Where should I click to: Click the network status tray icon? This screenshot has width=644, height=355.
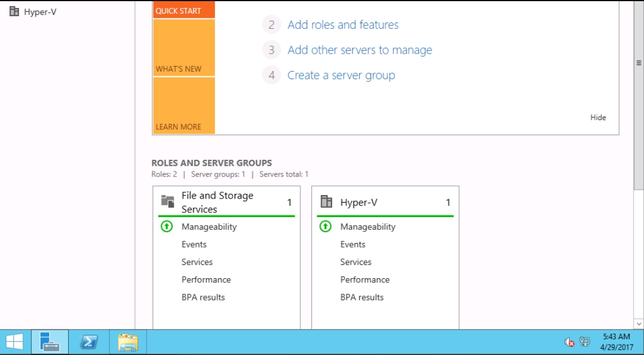click(585, 342)
